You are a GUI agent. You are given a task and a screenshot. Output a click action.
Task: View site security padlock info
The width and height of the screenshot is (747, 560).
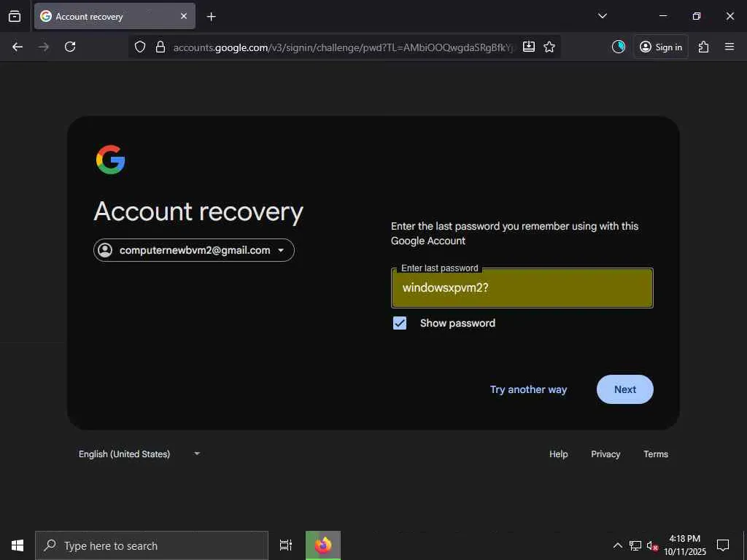(160, 47)
